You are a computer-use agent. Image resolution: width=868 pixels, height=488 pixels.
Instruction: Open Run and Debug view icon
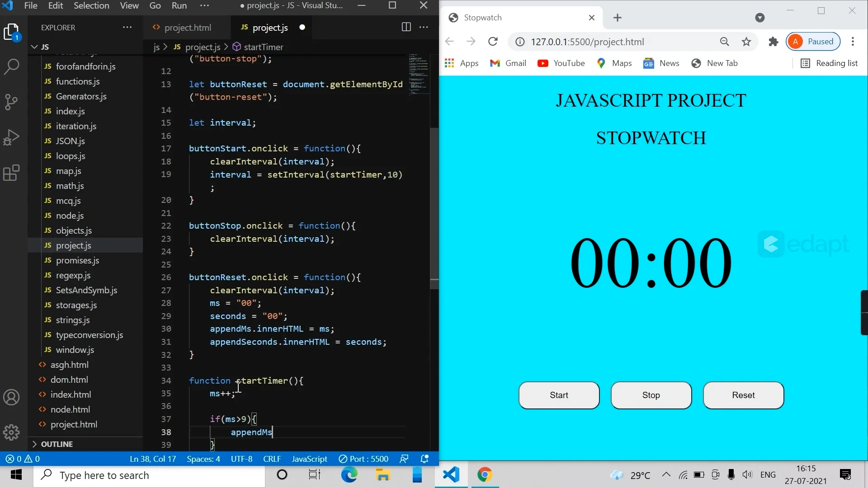click(11, 137)
